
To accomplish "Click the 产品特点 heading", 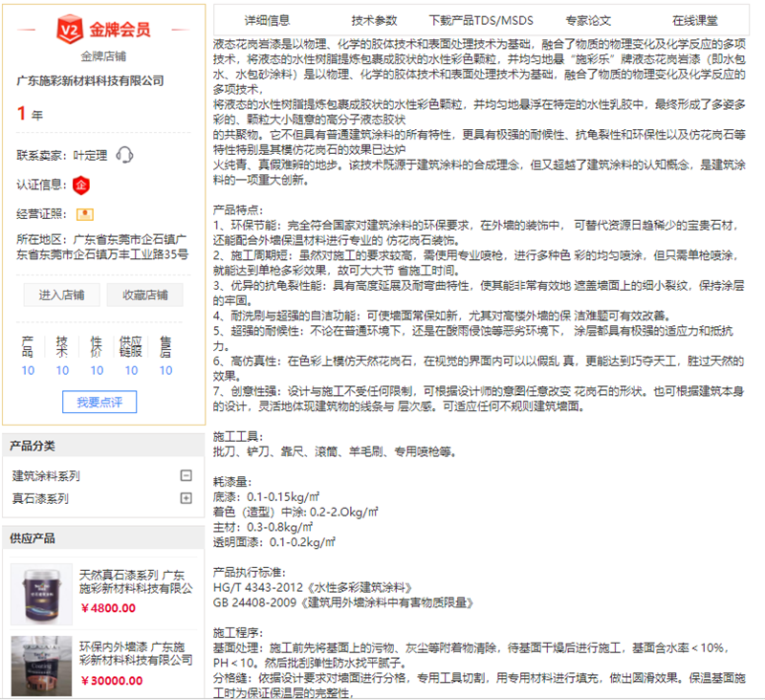I will (237, 210).
